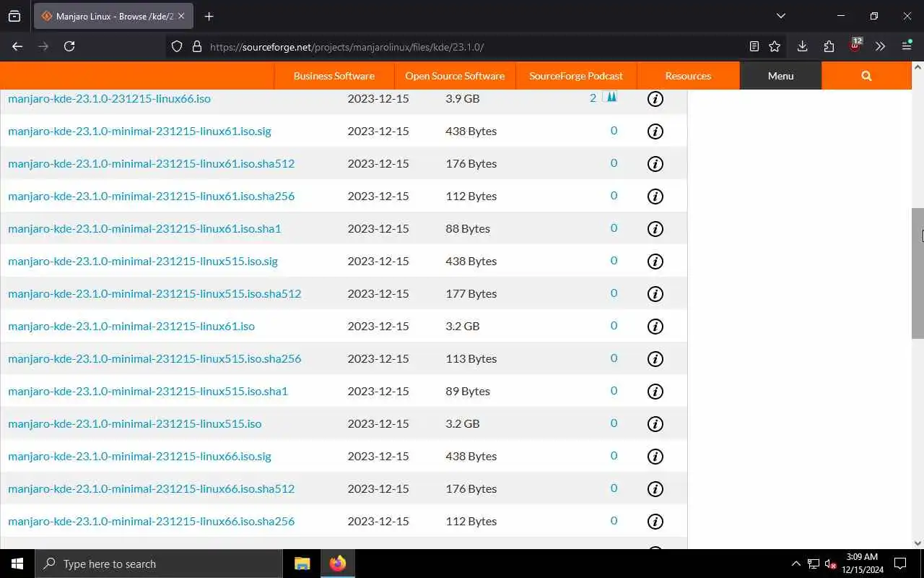Open info for minimal linux515.iso 3.2 GB
The image size is (924, 578).
(655, 423)
